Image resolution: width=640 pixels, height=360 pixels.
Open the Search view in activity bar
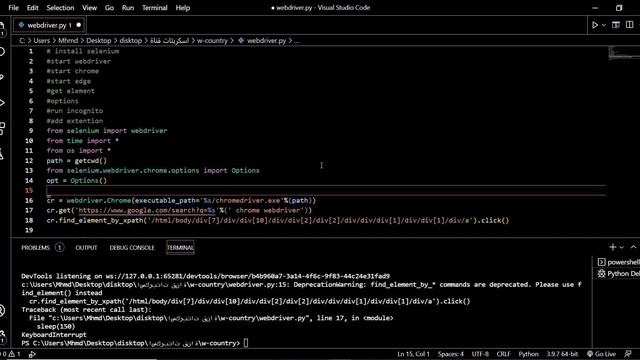click(2, 51)
